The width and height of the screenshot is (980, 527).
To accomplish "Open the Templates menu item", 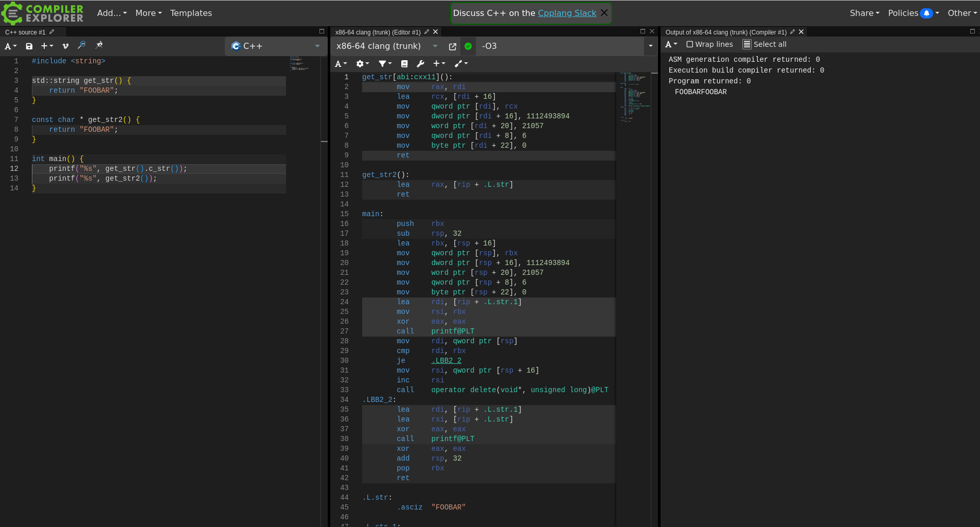I will point(191,13).
